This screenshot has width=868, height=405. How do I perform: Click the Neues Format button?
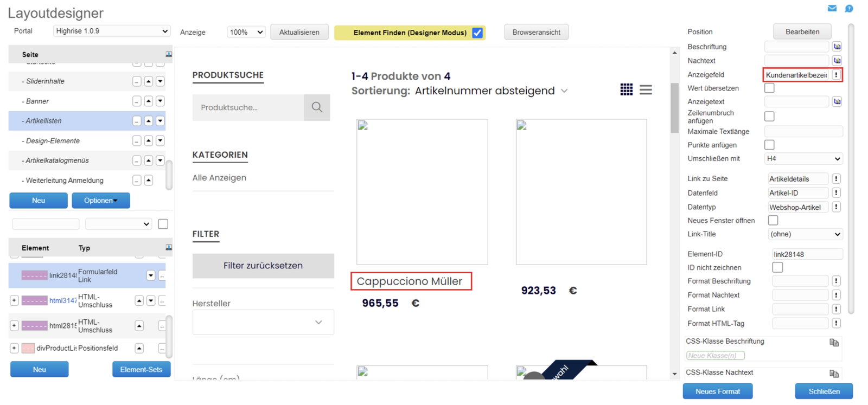coord(717,391)
